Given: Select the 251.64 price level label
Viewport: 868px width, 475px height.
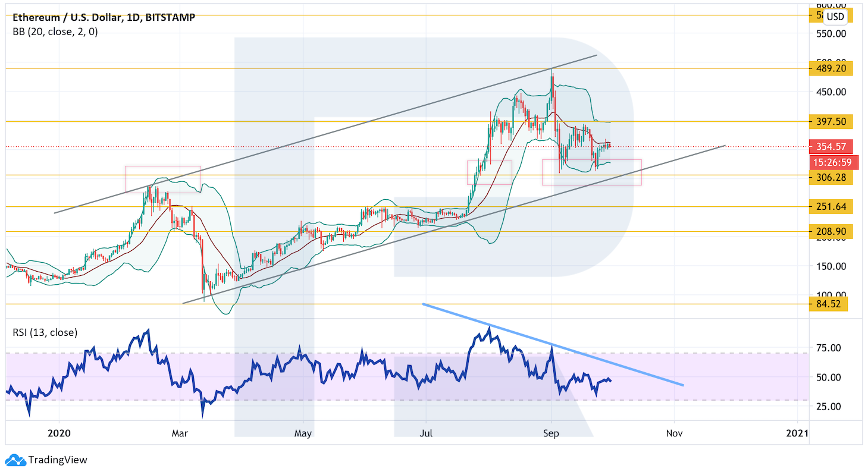Looking at the screenshot, I should (x=831, y=207).
